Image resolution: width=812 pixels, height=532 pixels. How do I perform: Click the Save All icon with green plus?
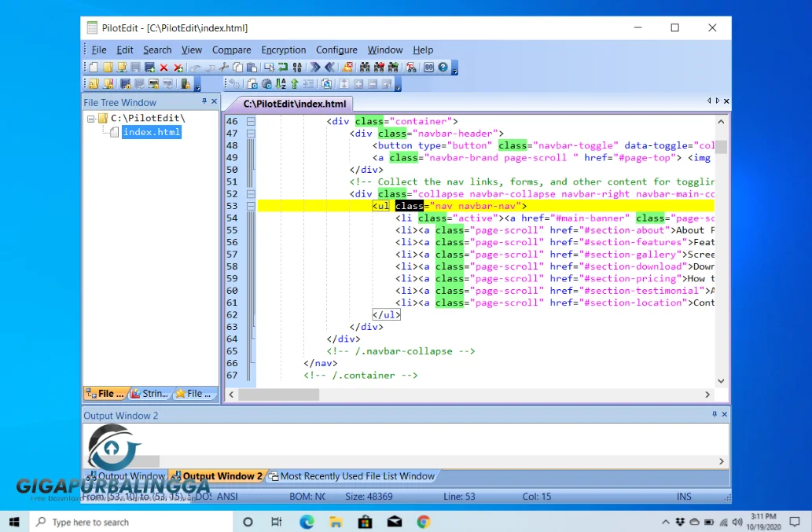point(149,68)
